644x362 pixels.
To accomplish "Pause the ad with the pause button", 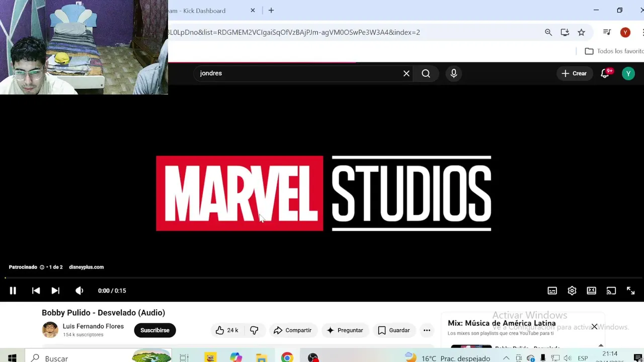I will 13,291.
